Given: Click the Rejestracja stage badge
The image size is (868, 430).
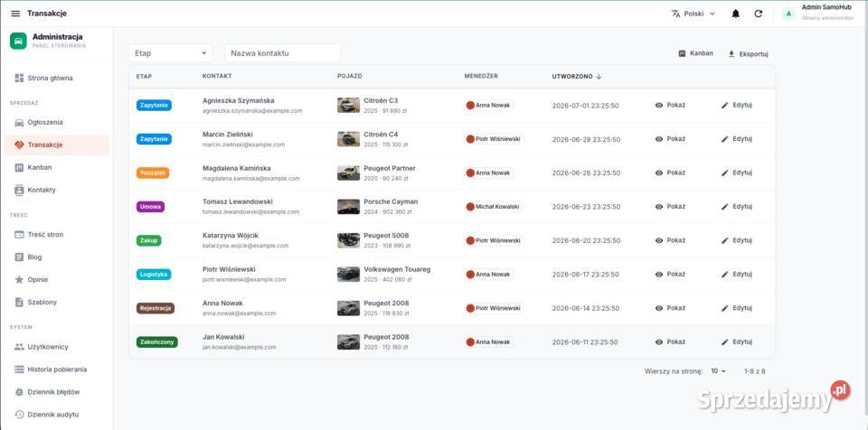Looking at the screenshot, I should [156, 308].
